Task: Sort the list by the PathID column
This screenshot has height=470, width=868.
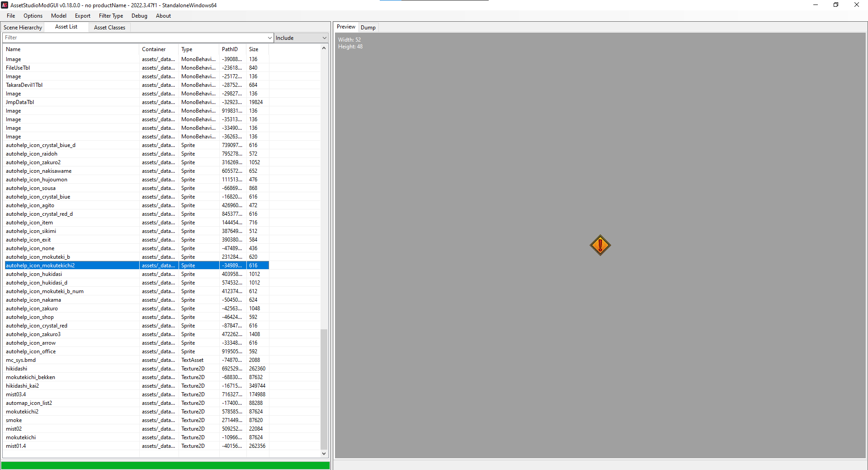Action: click(233, 49)
